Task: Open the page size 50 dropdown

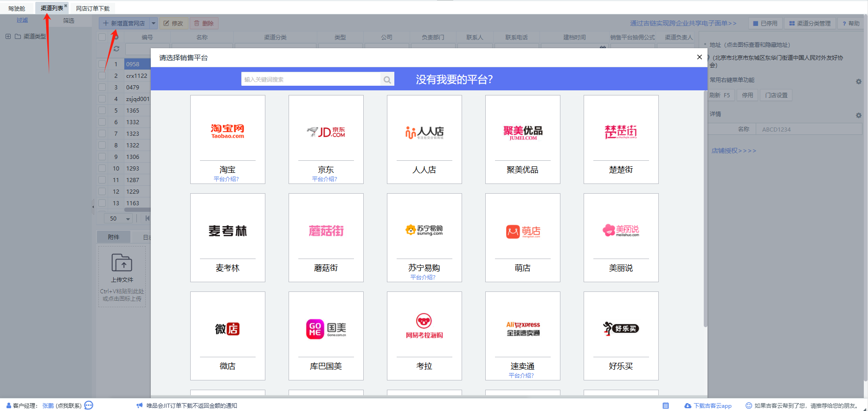Action: point(119,218)
